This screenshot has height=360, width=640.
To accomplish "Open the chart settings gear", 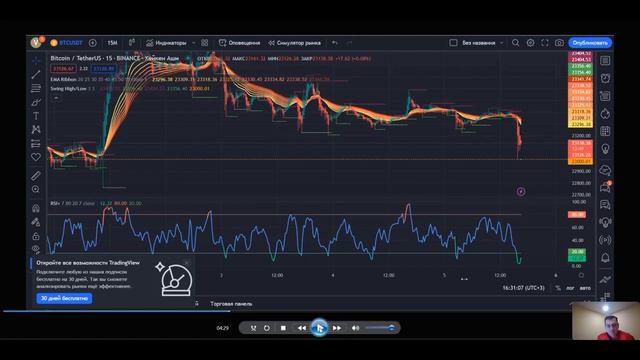I will 530,42.
